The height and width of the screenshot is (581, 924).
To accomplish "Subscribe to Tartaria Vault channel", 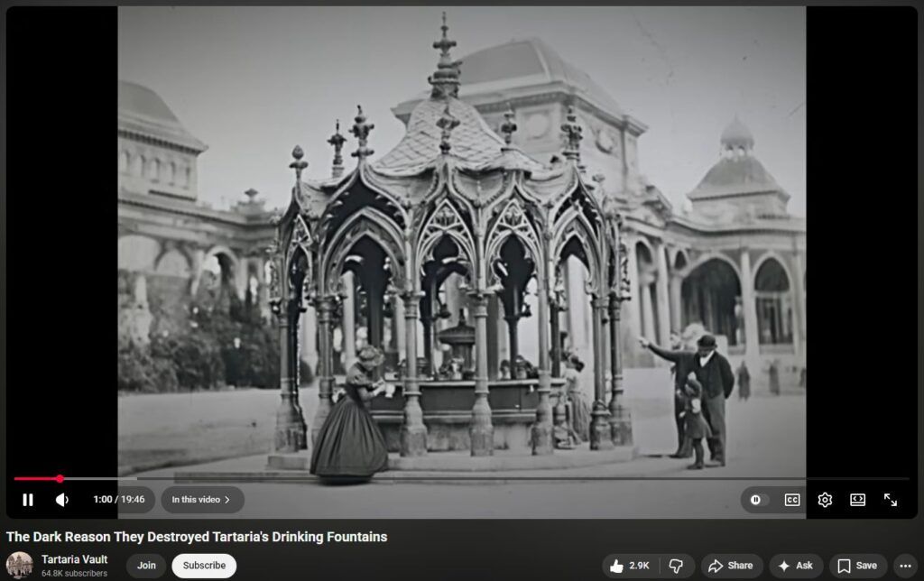I will [x=204, y=566].
